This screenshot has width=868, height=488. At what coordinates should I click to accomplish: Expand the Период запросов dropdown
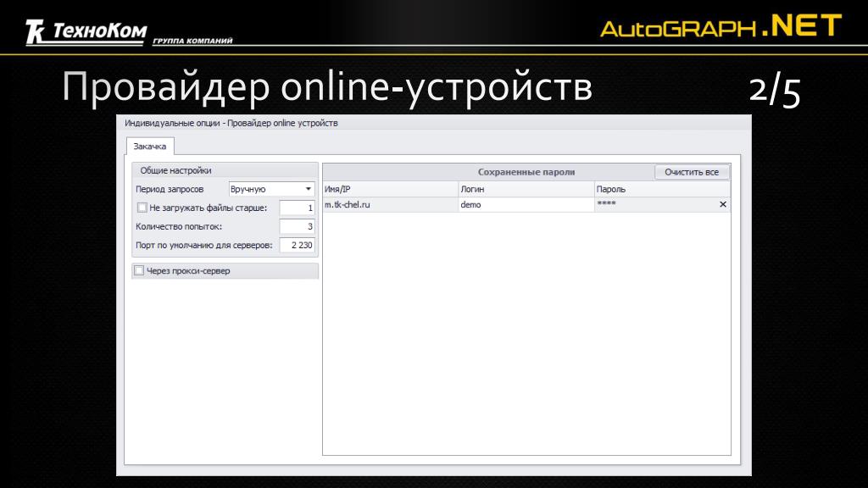309,189
